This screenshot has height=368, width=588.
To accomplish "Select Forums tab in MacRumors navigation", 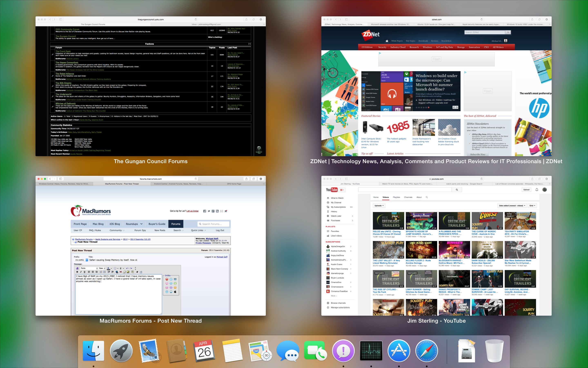I will [x=176, y=224].
